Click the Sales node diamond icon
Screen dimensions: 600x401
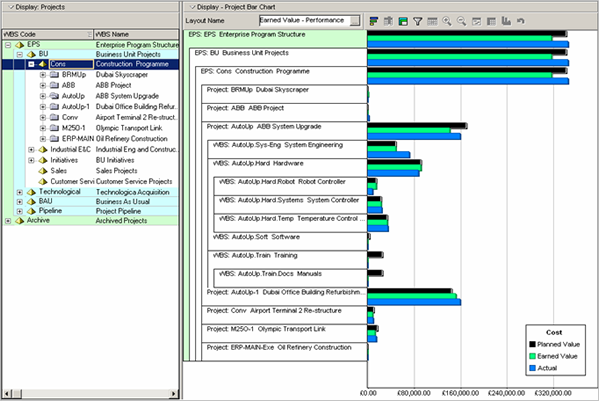[43, 171]
